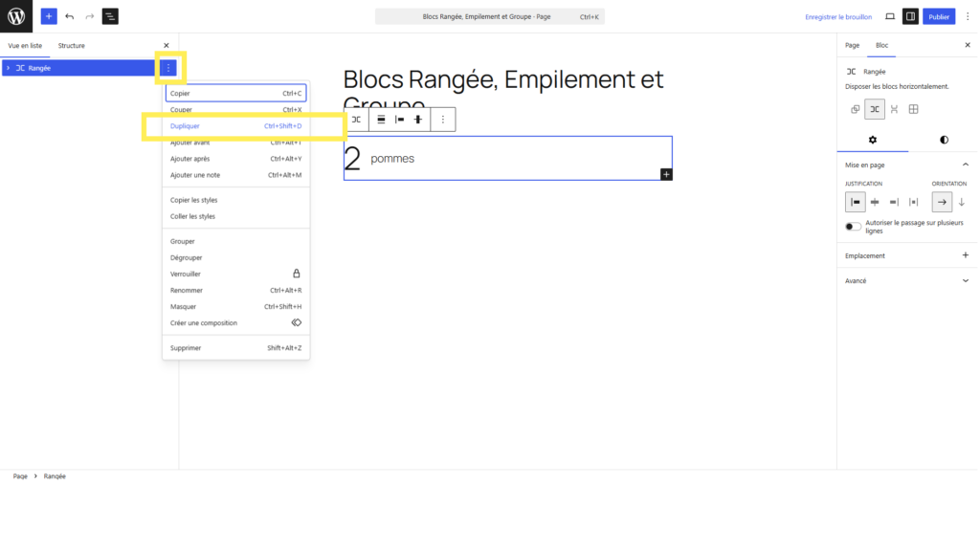Toggle the settings sidebar panel icon
The height and width of the screenshot is (551, 980).
click(911, 17)
